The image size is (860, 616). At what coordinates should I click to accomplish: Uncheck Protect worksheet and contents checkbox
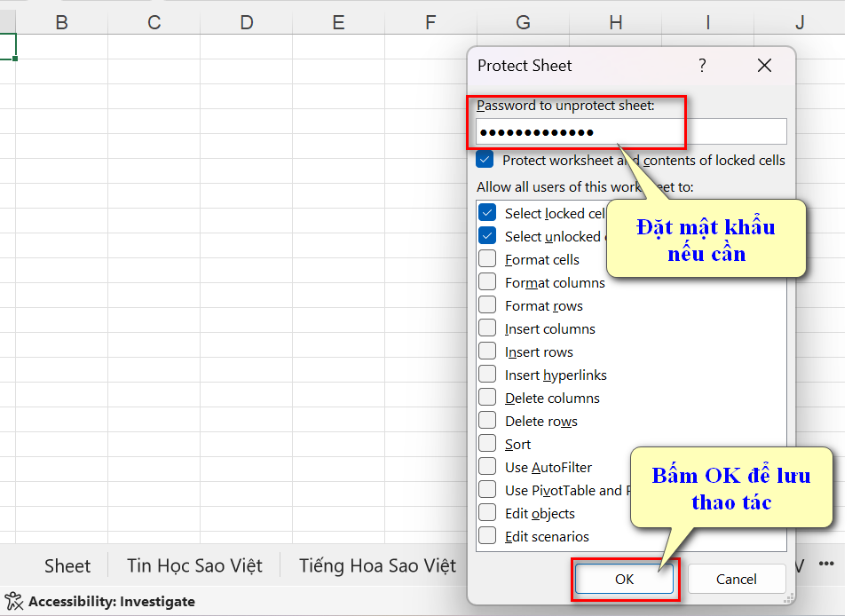click(x=485, y=161)
